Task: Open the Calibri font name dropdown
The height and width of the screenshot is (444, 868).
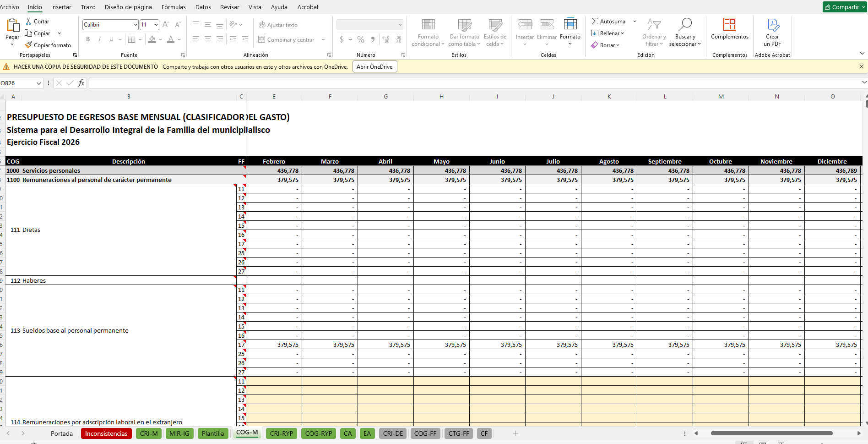Action: tap(136, 25)
